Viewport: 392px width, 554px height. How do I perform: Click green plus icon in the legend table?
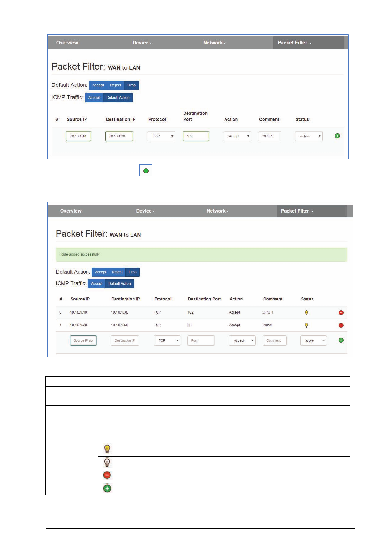tap(107, 489)
